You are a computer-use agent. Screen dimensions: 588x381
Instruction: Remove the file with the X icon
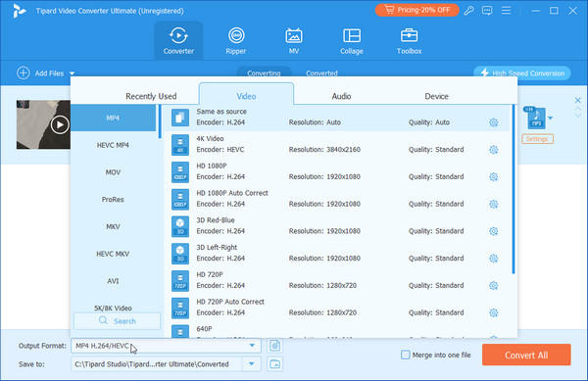pos(578,100)
